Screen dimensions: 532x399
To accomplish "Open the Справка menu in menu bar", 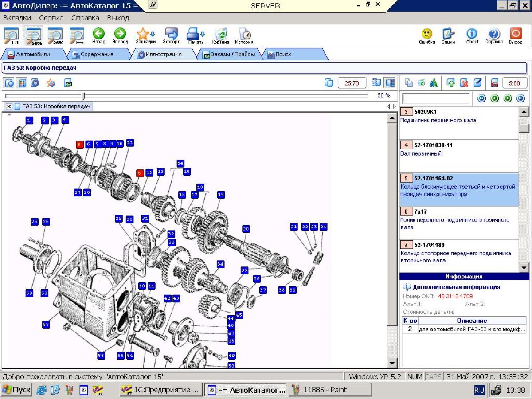I will 85,18.
